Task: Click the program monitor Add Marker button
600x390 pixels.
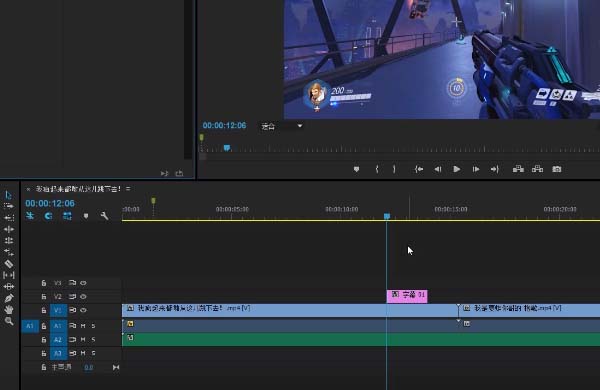Action: point(356,169)
